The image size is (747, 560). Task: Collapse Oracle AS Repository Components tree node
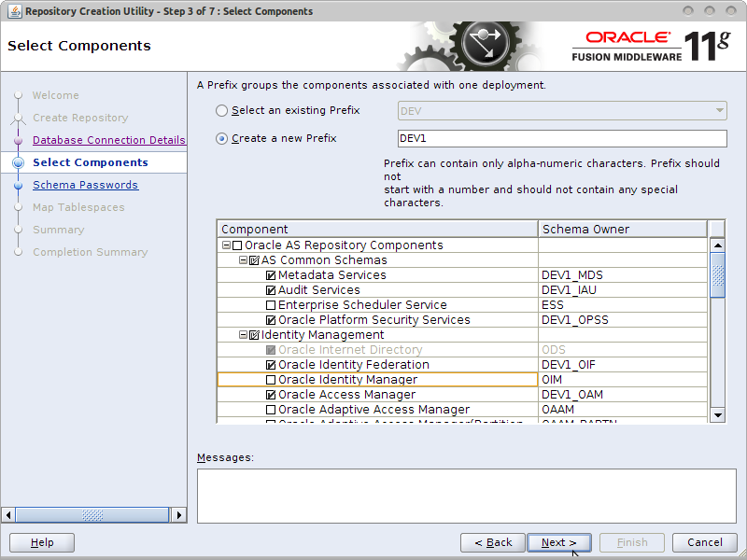point(226,245)
